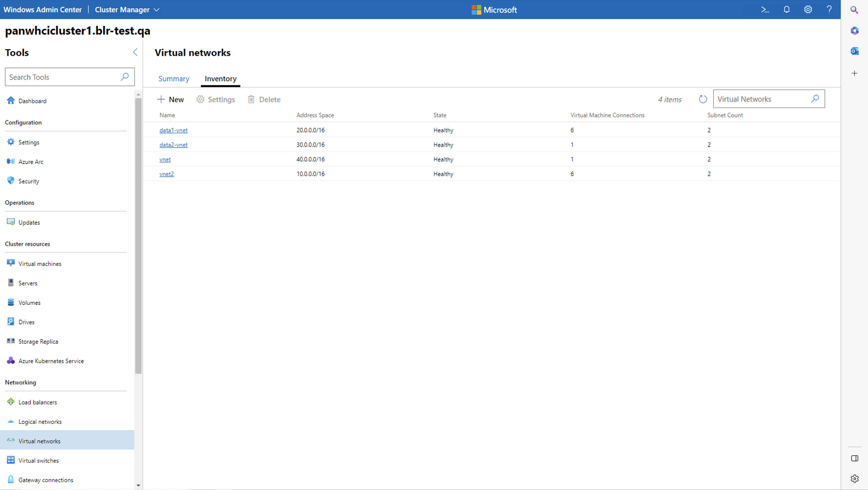Select the Inventory tab
The width and height of the screenshot is (868, 490).
coord(220,79)
